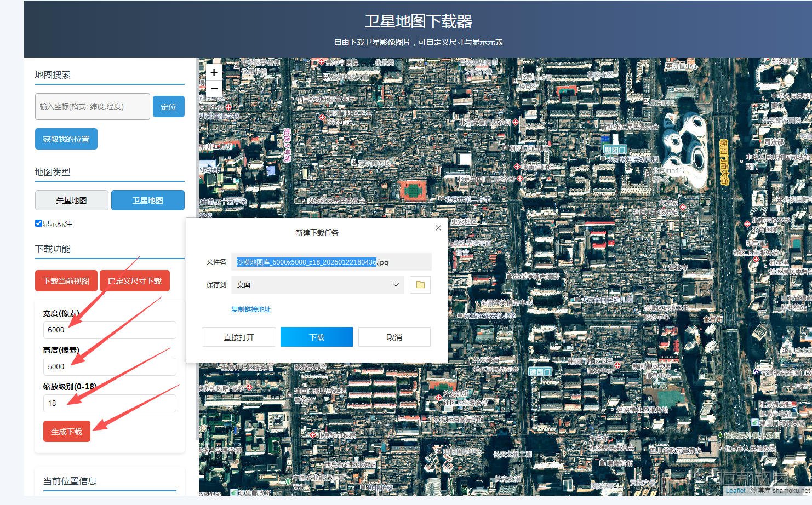Close the new download task dialog

pyautogui.click(x=438, y=228)
